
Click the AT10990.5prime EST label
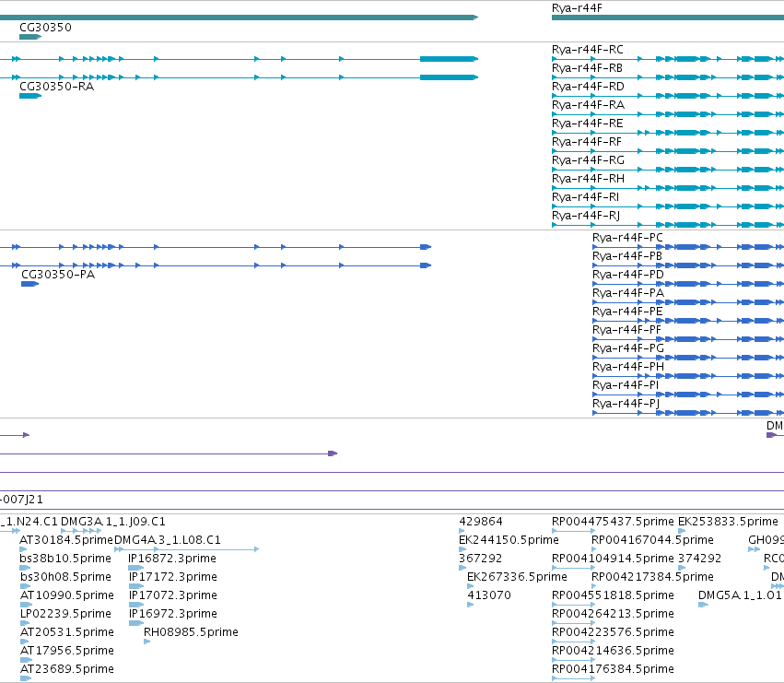tap(67, 595)
